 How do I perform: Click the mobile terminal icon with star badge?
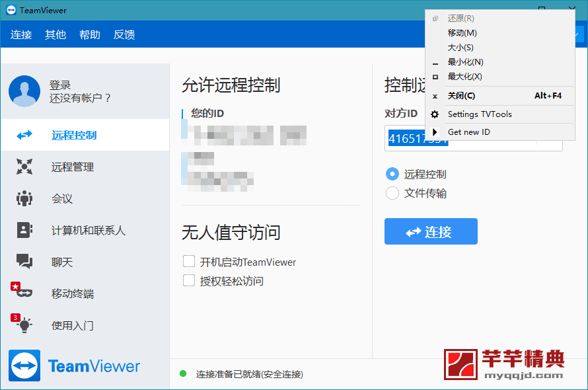22,290
